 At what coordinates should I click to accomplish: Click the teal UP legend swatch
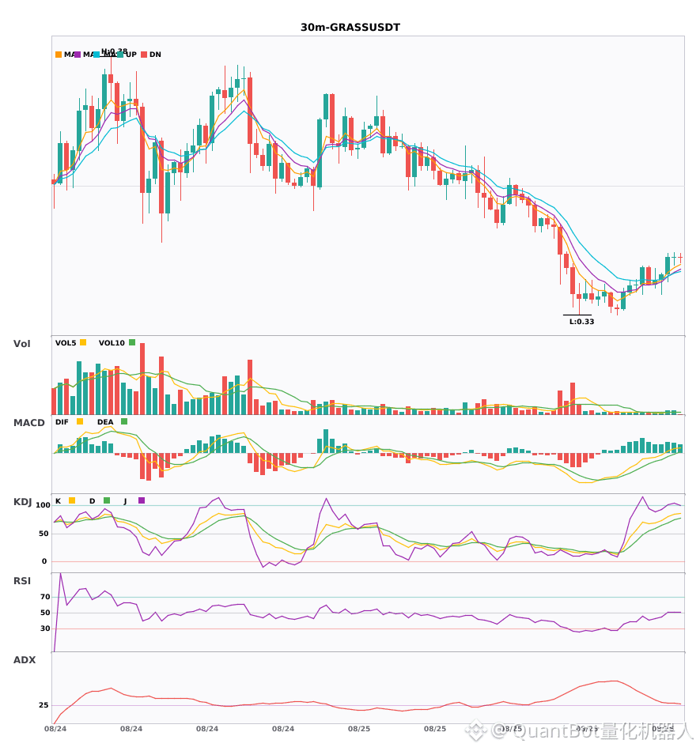pos(120,55)
